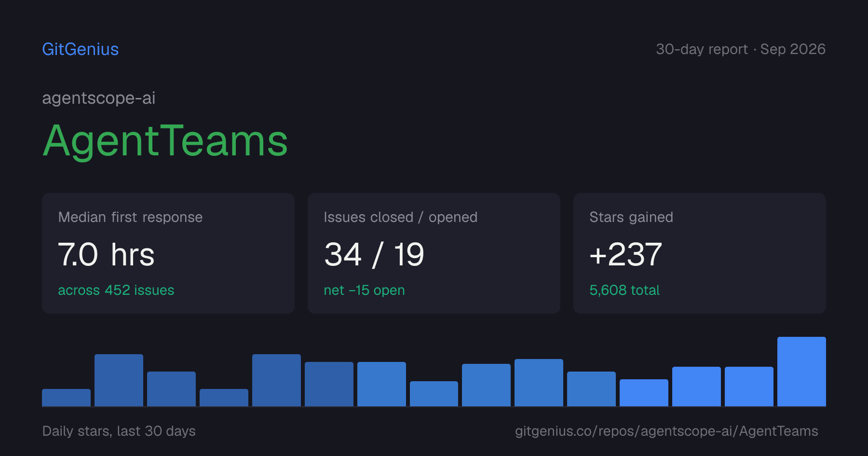
Task: Open the AgentTeams repository title
Action: [165, 141]
